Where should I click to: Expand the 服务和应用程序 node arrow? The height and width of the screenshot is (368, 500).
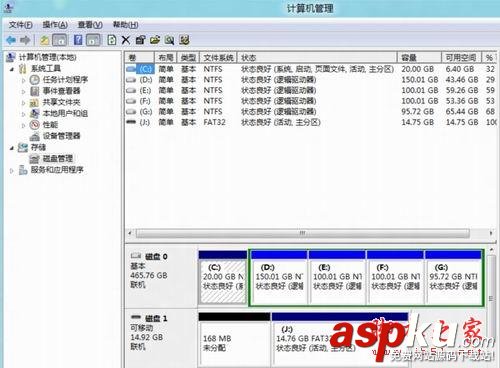coord(12,170)
